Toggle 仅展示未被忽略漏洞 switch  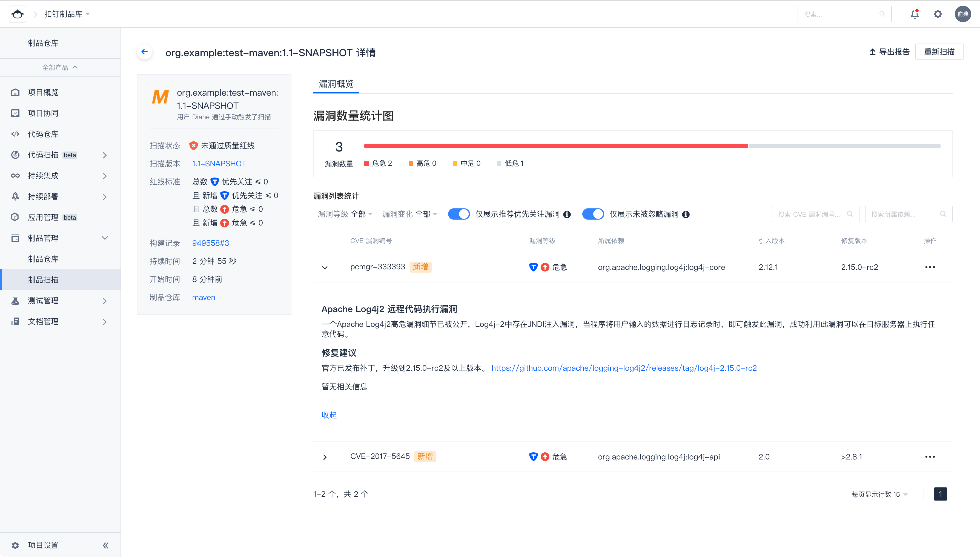tap(593, 214)
